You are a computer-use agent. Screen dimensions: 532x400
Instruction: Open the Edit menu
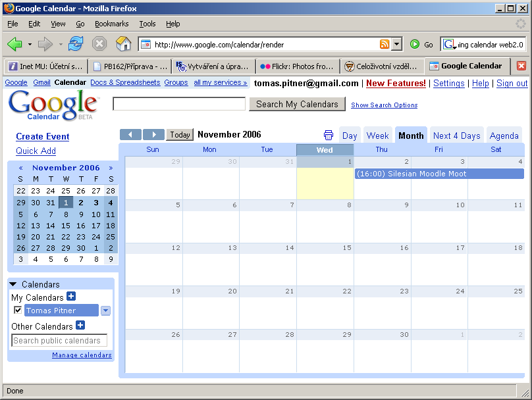tap(34, 24)
